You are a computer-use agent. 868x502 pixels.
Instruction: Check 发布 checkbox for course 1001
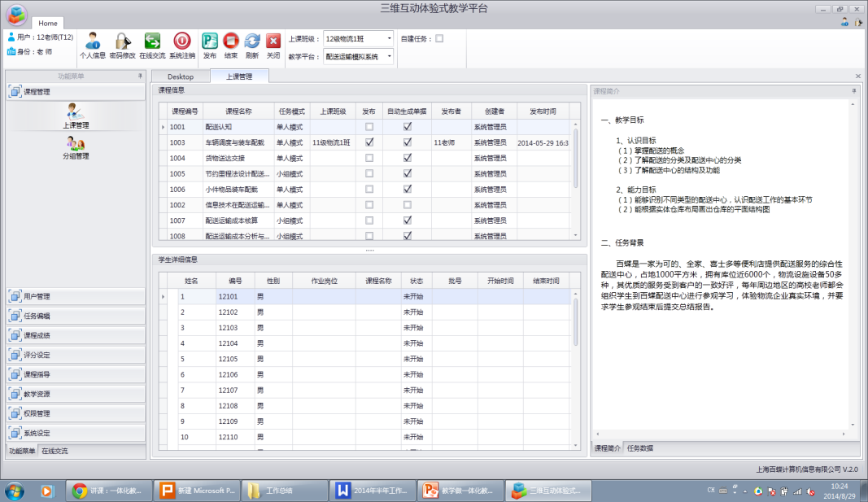[x=369, y=127]
